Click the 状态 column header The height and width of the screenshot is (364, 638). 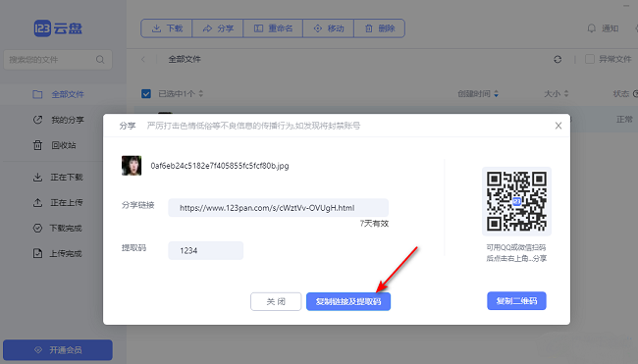pos(621,94)
